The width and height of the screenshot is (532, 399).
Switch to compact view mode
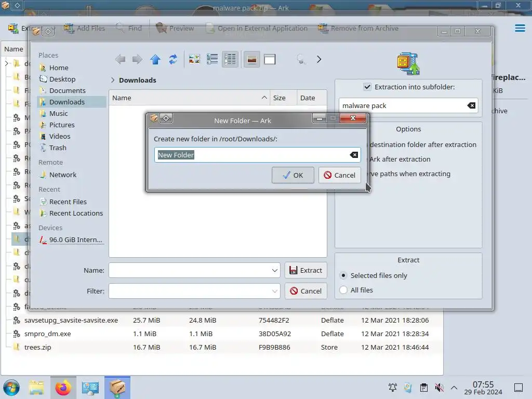[x=212, y=59]
